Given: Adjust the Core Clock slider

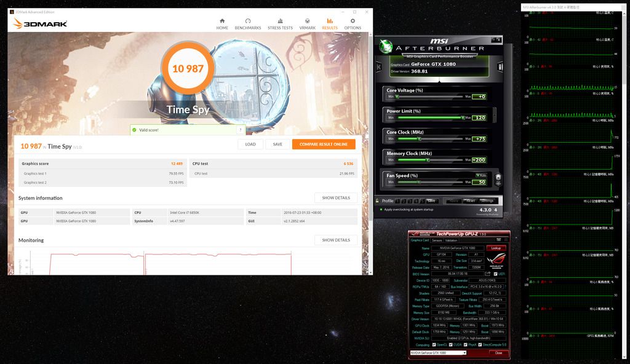Looking at the screenshot, I should click(429, 139).
